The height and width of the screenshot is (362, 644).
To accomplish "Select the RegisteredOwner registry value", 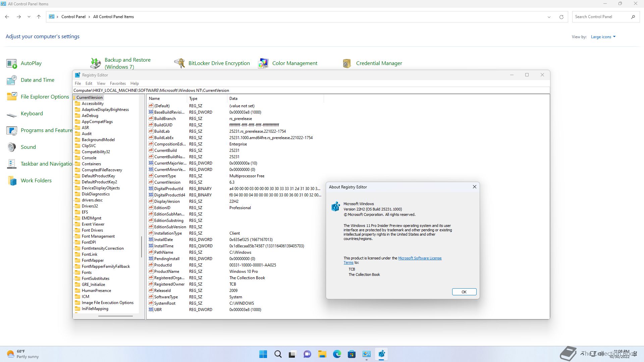I will point(169,284).
